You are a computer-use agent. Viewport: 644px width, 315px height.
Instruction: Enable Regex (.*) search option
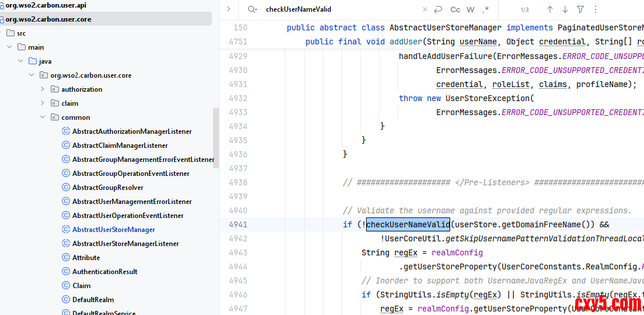coord(486,9)
